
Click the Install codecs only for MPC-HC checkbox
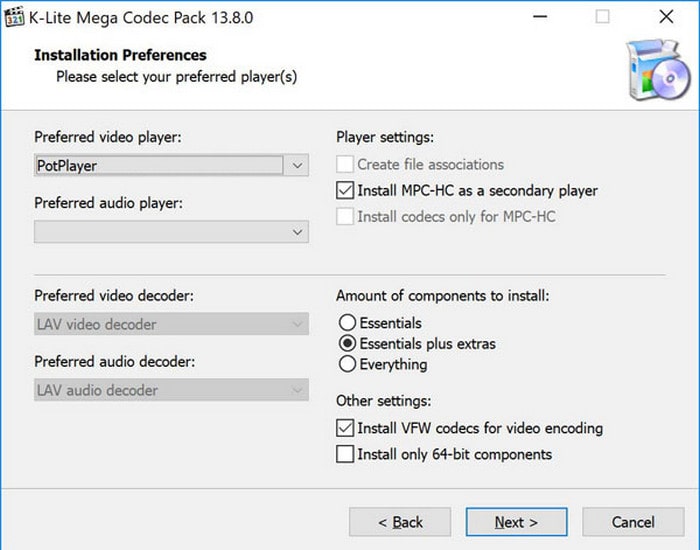click(x=346, y=216)
